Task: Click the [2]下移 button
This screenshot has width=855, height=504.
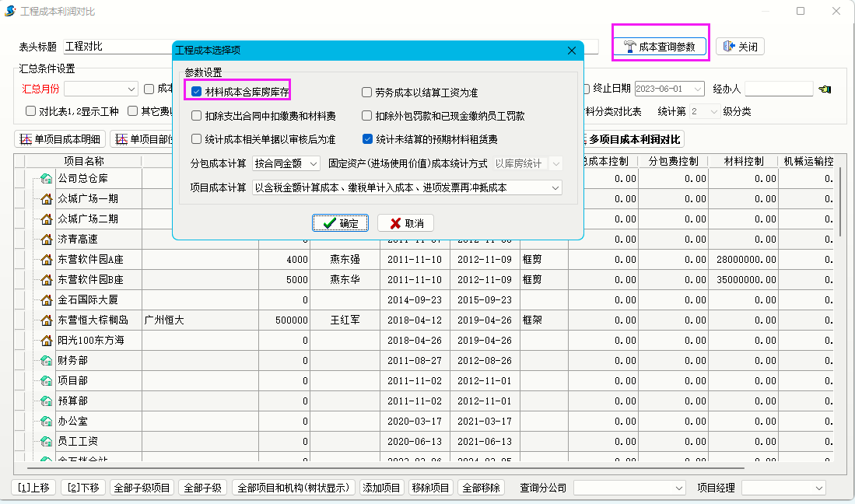Action: (83, 488)
